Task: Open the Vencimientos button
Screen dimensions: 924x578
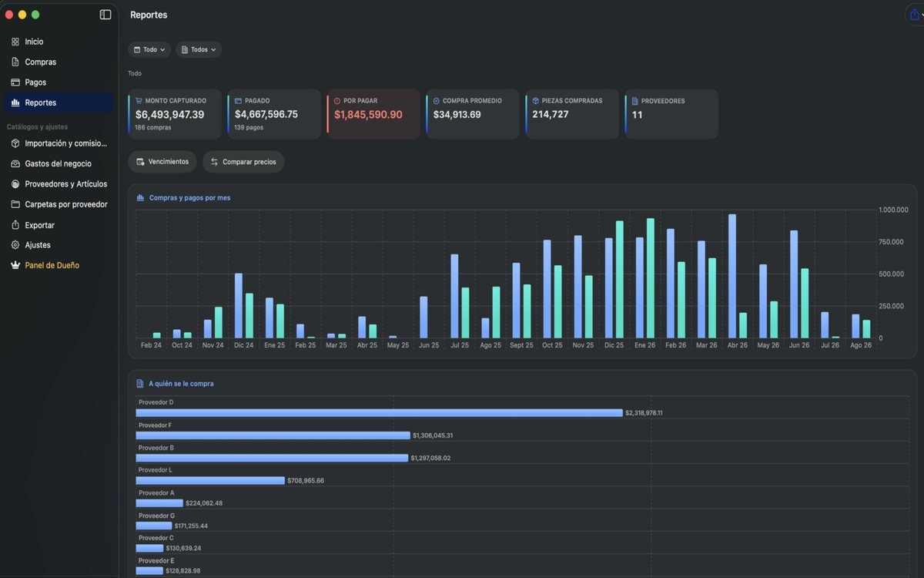Action: coord(162,162)
